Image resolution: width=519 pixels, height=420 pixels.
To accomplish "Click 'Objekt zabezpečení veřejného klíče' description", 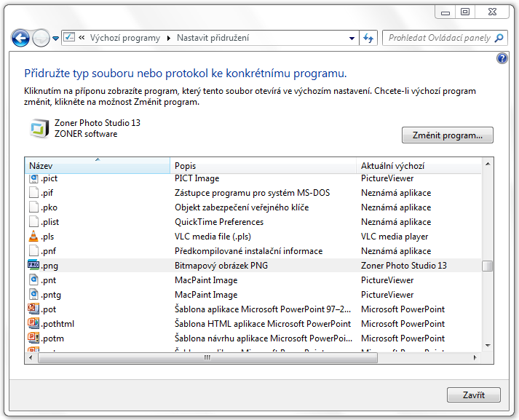I will 242,207.
